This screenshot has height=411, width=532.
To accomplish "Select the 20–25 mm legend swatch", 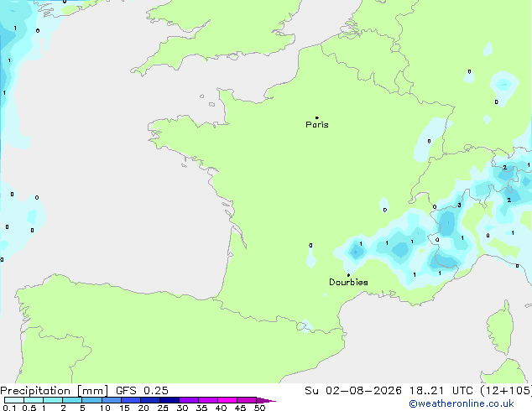I will [150, 400].
